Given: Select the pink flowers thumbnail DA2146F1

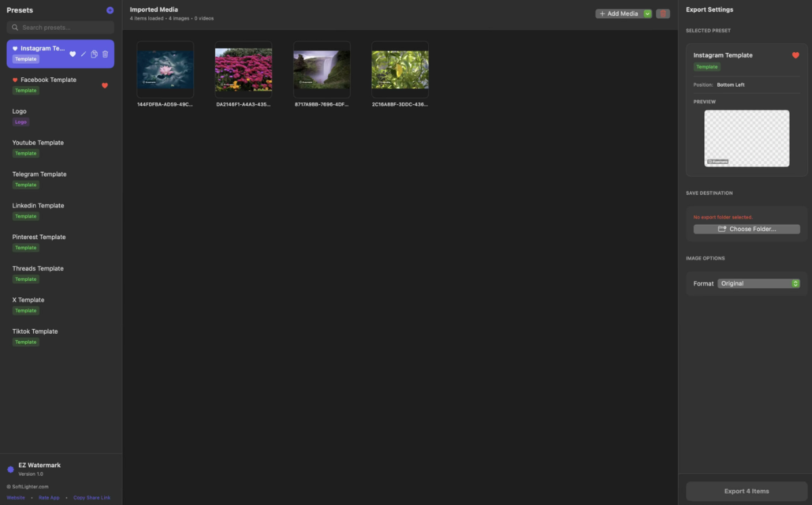Looking at the screenshot, I should pos(244,70).
